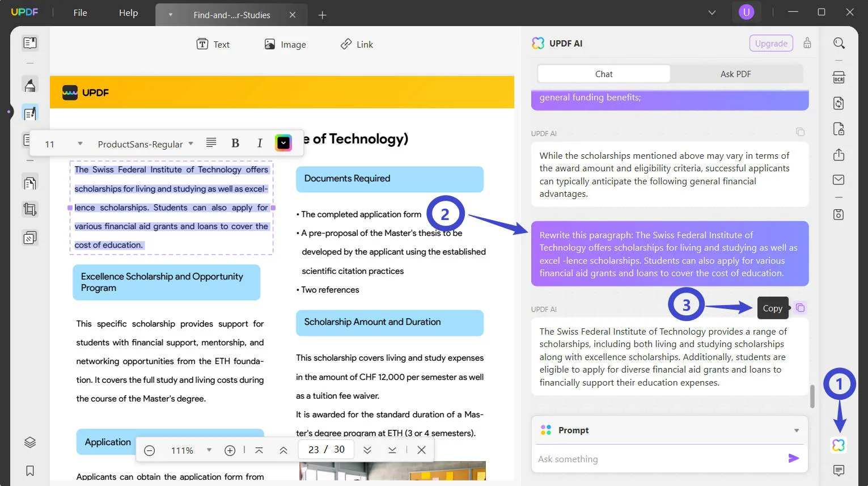The image size is (868, 486).
Task: Open the Crop Pages tool in left sidebar
Action: tap(30, 210)
